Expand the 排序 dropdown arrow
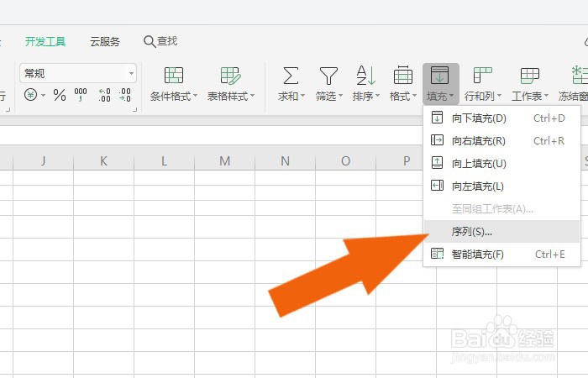Screen dimensions: 588x378 tap(378, 96)
